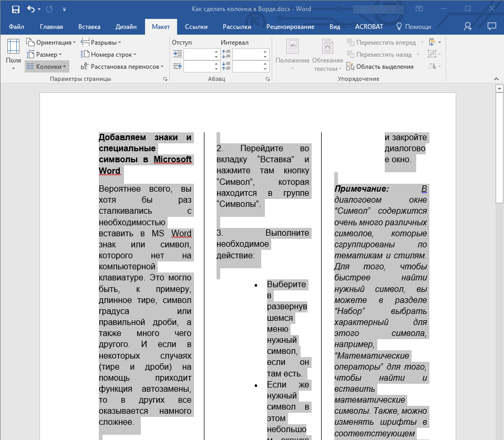Open the Размер page size dropdown
The width and height of the screenshot is (504, 440).
[44, 55]
